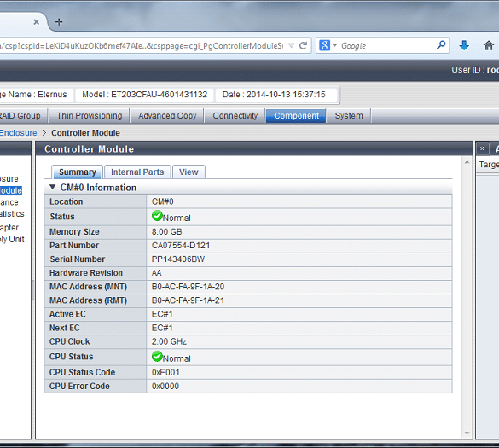
Task: Click CPU Error Code value 0x0000
Action: pos(165,386)
